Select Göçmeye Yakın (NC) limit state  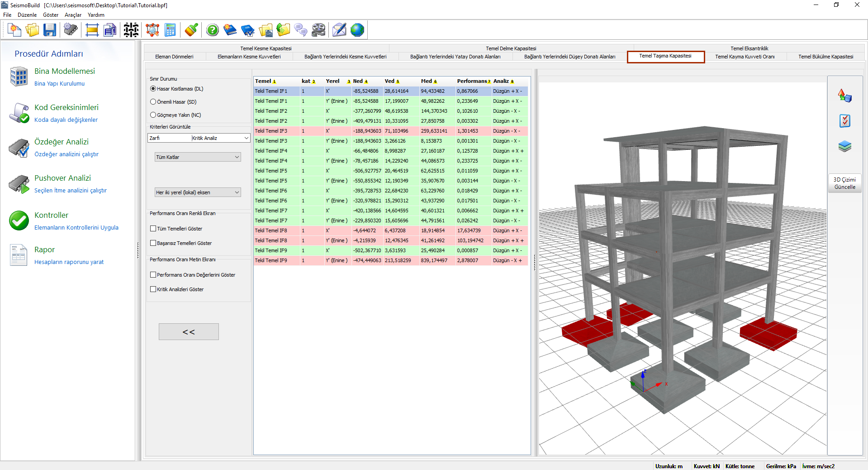point(153,115)
